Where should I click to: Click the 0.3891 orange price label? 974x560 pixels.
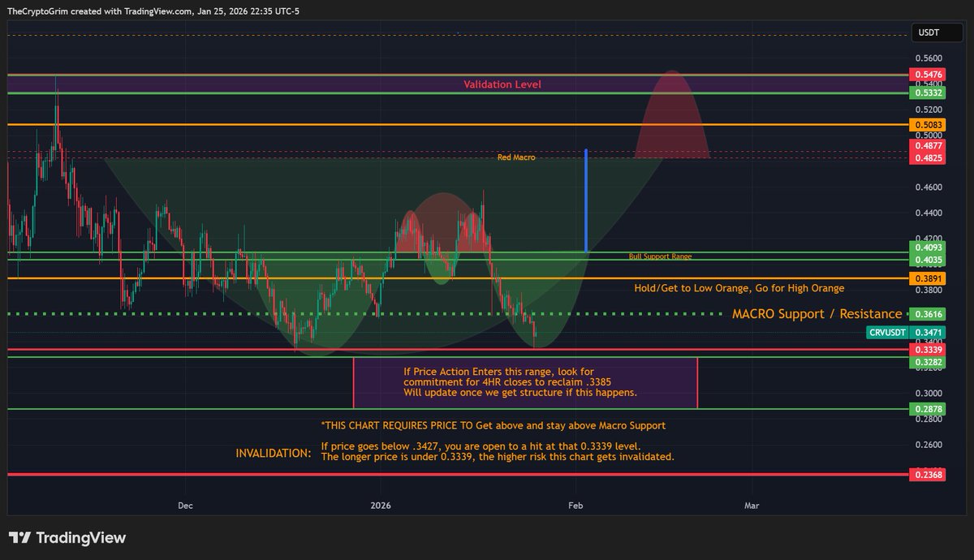(929, 278)
